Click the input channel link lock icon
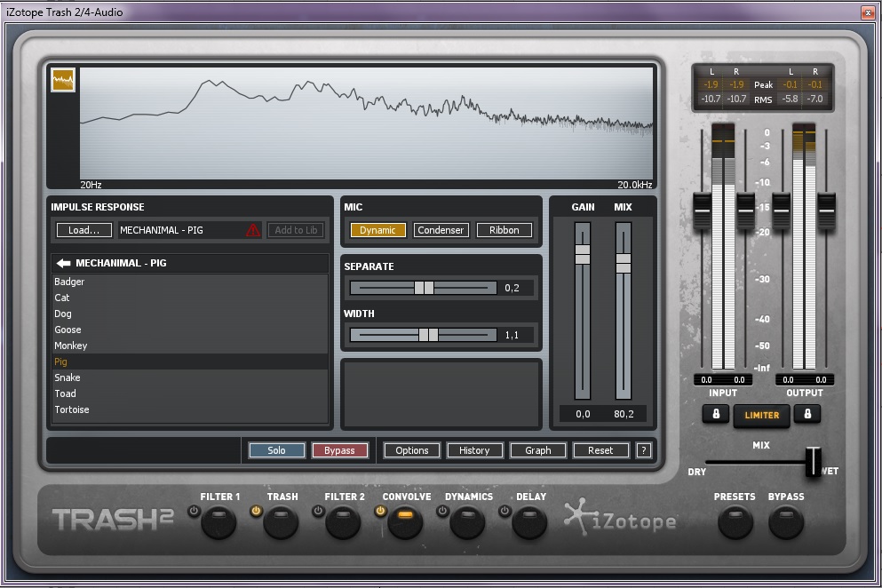Screen dimensions: 882x588 (x=716, y=414)
